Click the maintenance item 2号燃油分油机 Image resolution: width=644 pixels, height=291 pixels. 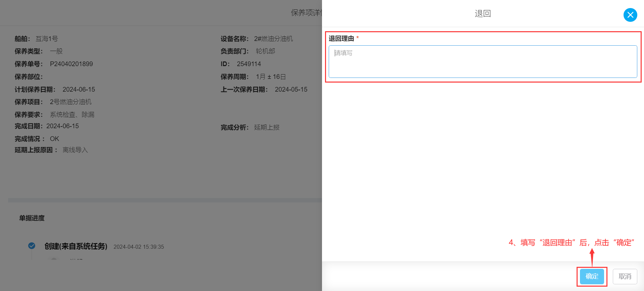(x=71, y=102)
